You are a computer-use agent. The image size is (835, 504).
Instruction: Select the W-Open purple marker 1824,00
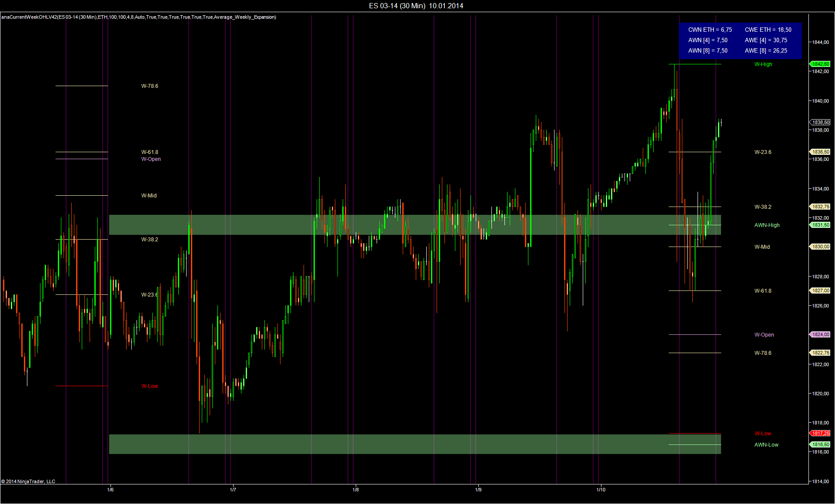coord(820,334)
